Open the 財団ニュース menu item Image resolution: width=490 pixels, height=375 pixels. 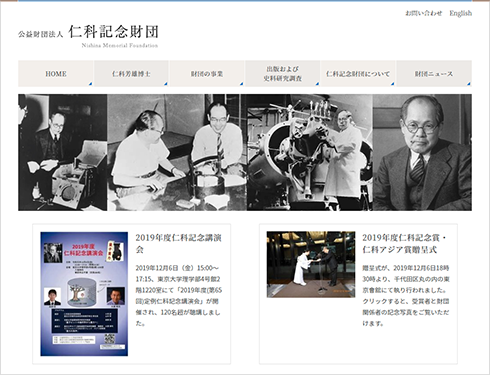tap(434, 74)
